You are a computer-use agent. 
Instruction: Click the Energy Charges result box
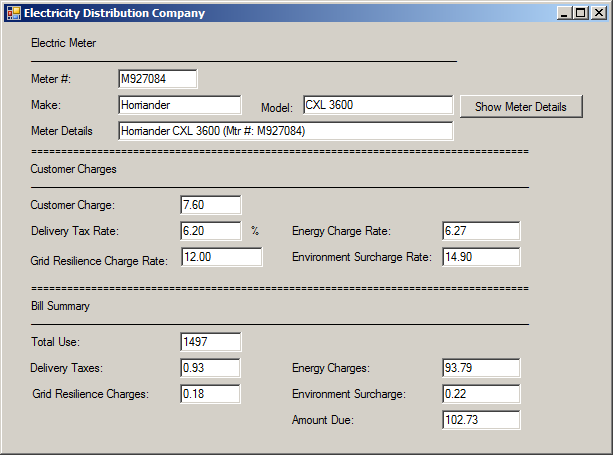[481, 368]
